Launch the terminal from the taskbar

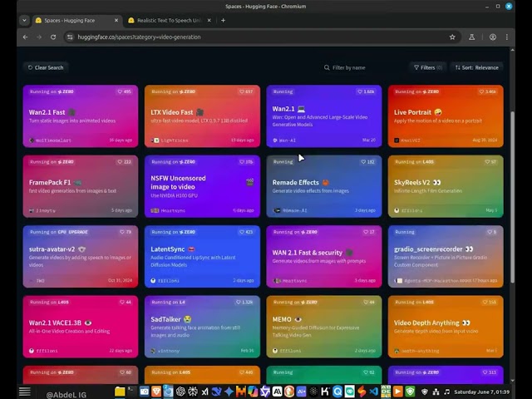pyautogui.click(x=131, y=392)
